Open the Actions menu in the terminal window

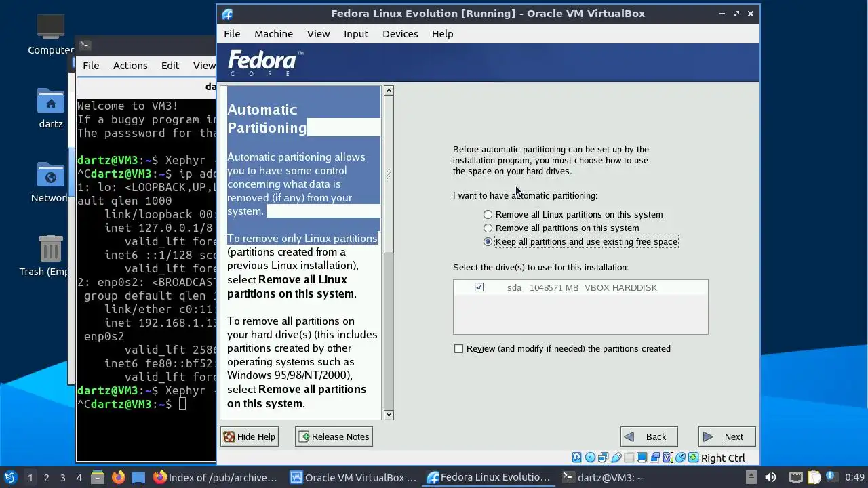click(130, 65)
